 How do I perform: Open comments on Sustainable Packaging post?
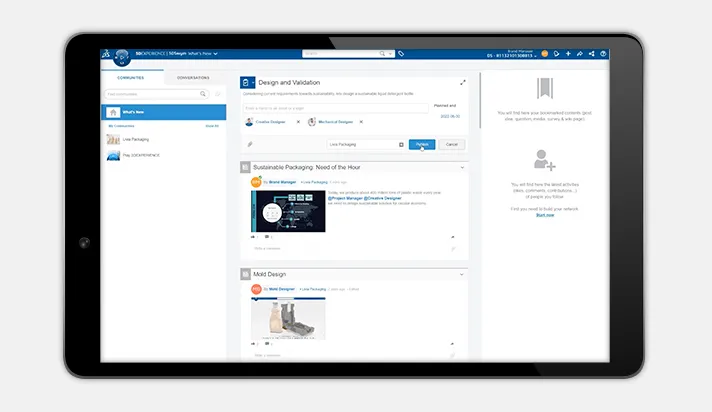coord(267,237)
